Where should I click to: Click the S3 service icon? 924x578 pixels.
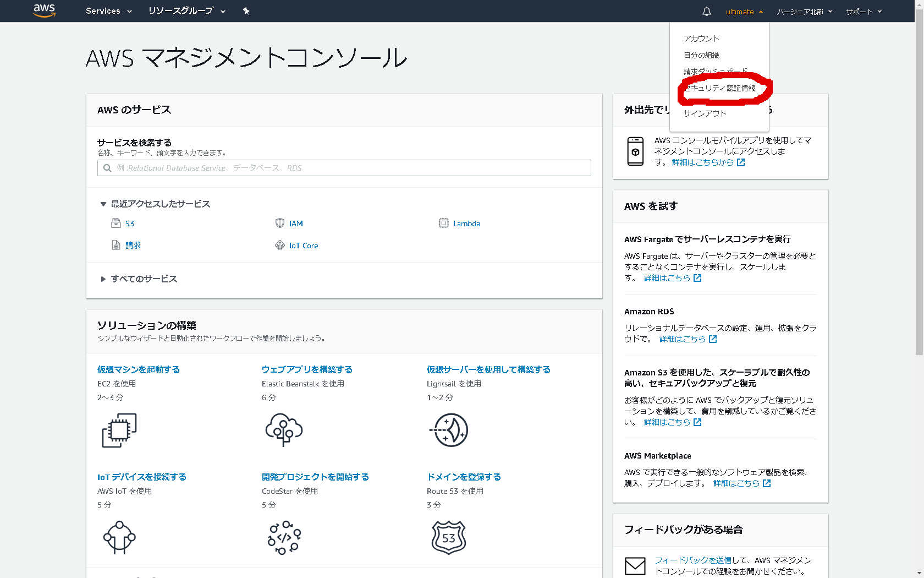coord(116,223)
